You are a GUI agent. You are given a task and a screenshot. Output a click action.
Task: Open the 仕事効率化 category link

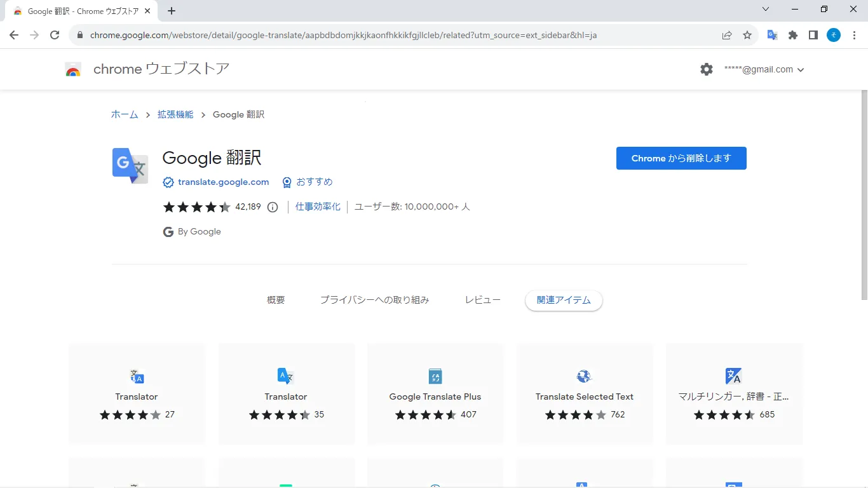(x=318, y=207)
